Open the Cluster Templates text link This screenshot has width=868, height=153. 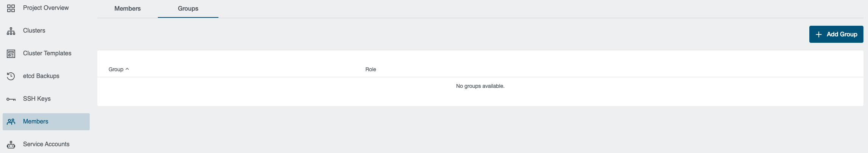[47, 53]
